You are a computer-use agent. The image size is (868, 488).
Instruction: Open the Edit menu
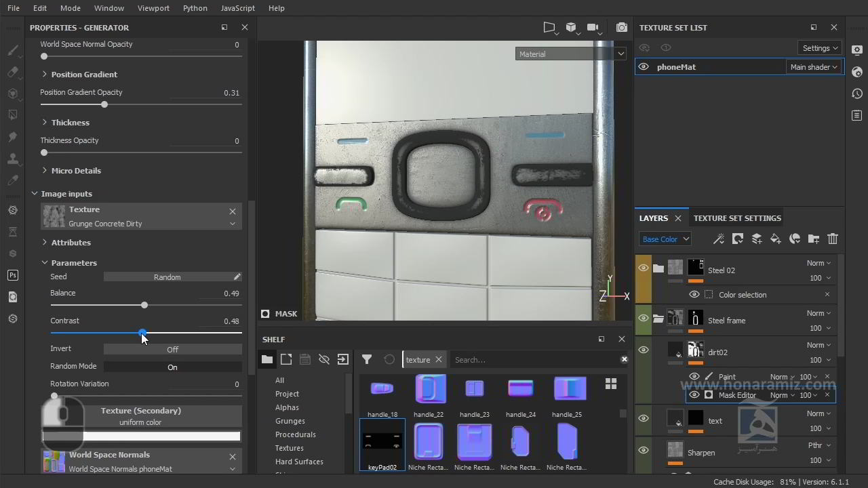[x=40, y=8]
